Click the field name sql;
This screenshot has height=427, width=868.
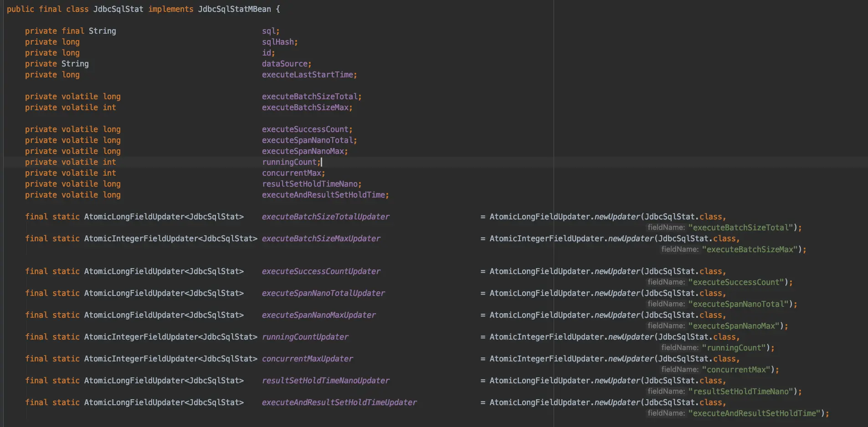pos(271,31)
